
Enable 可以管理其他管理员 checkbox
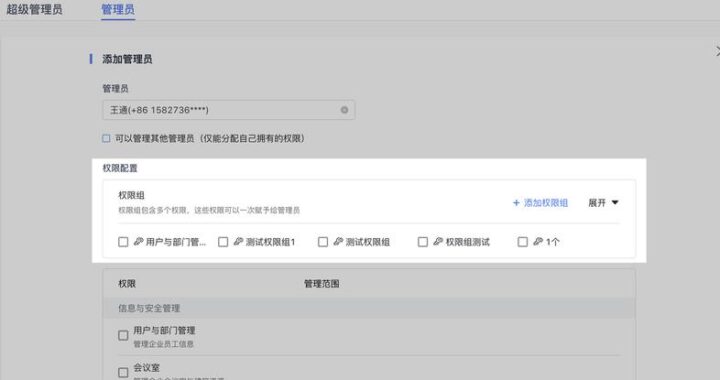tap(106, 138)
